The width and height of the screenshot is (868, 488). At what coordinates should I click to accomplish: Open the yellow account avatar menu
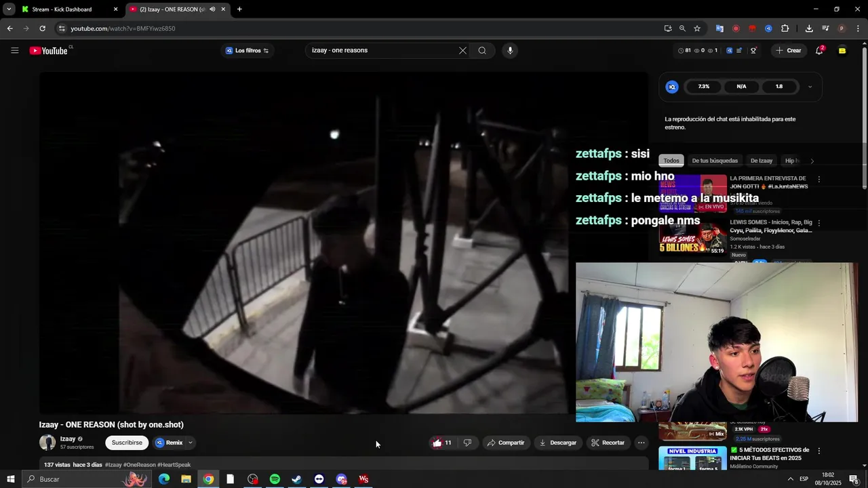[842, 51]
